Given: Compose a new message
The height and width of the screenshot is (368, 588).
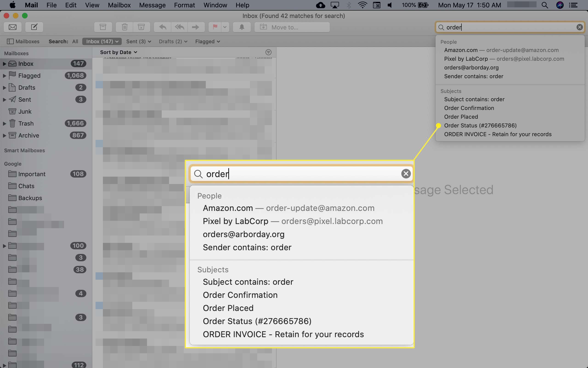Looking at the screenshot, I should [34, 27].
